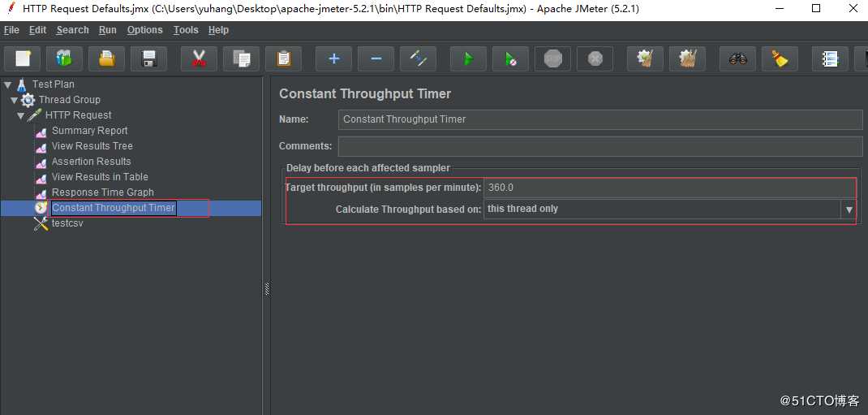868x415 pixels.
Task: Open the Options menu
Action: point(145,30)
